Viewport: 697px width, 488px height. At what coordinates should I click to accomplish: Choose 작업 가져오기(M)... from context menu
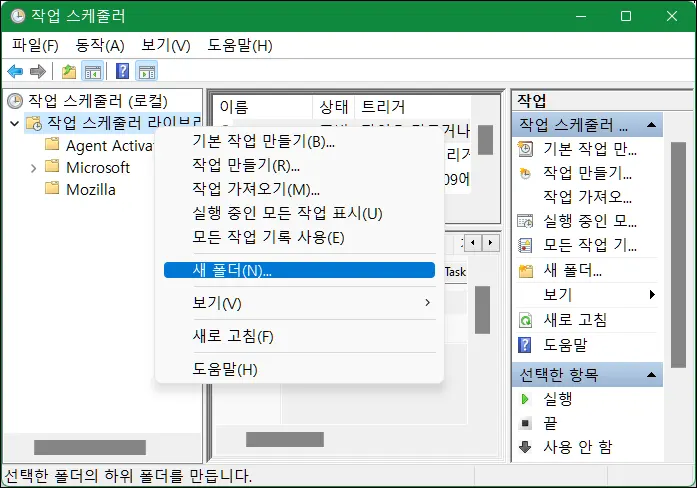[299, 189]
